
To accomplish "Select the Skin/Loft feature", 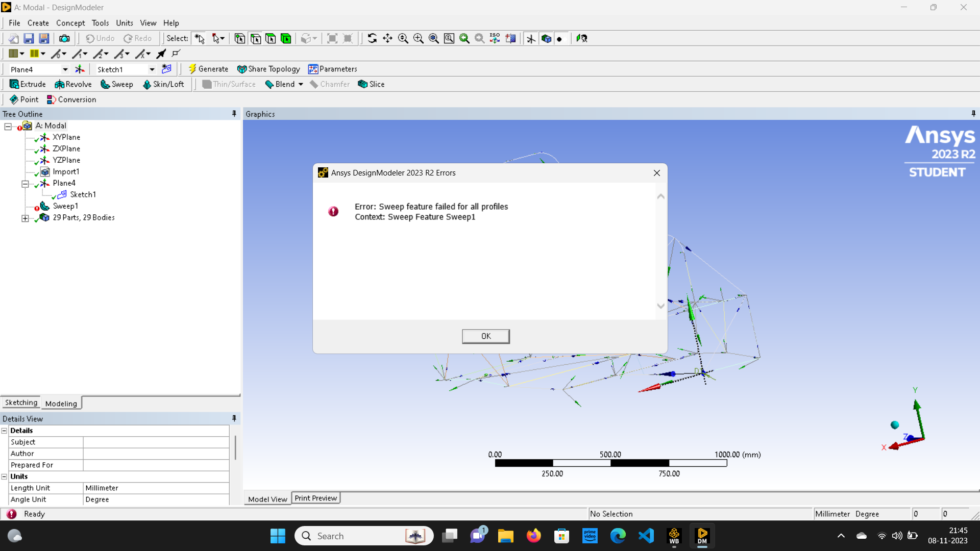I will [x=163, y=84].
